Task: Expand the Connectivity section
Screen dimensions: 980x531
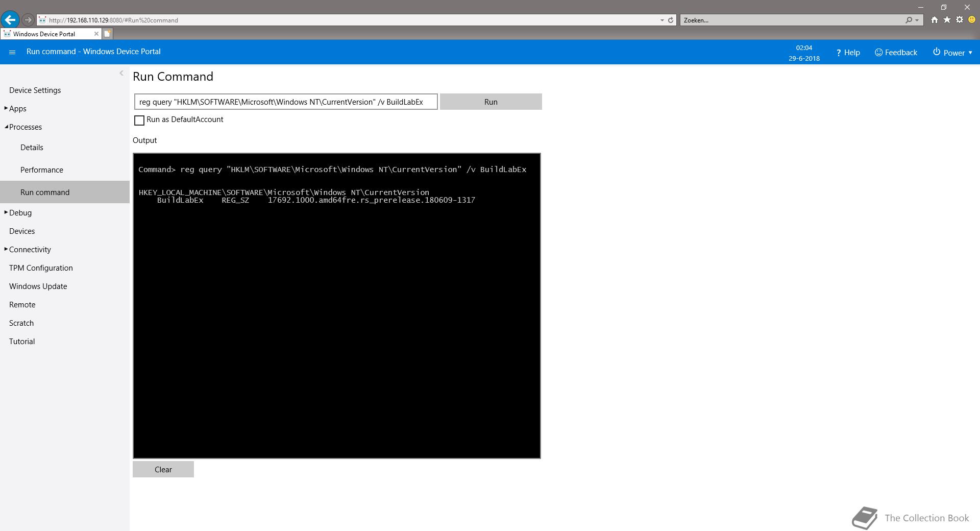Action: click(x=6, y=249)
